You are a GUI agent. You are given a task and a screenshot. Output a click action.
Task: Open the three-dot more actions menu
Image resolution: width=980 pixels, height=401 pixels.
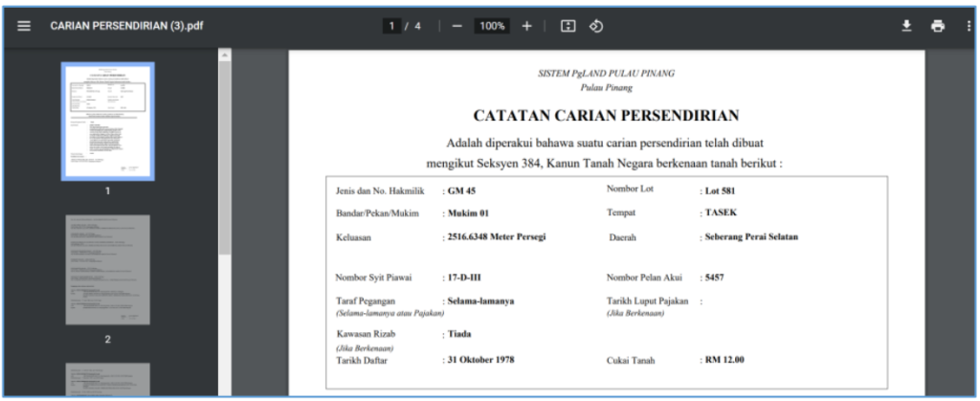click(968, 26)
